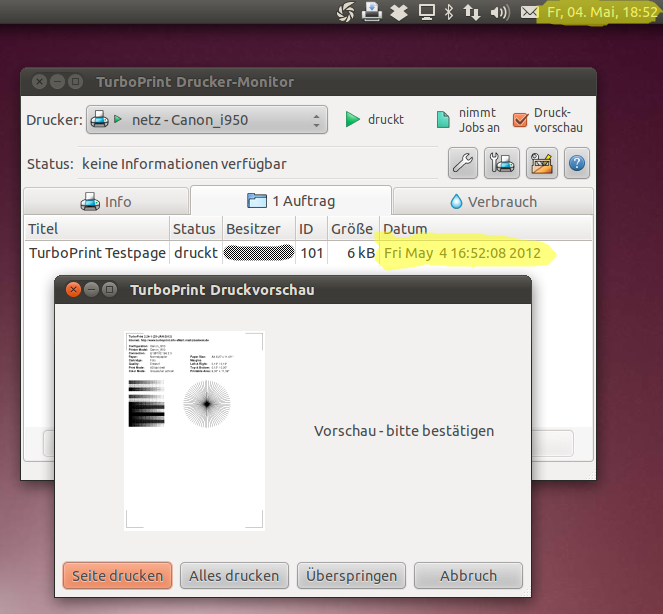This screenshot has width=663, height=614.
Task: Open help with the question mark icon
Action: (x=577, y=161)
